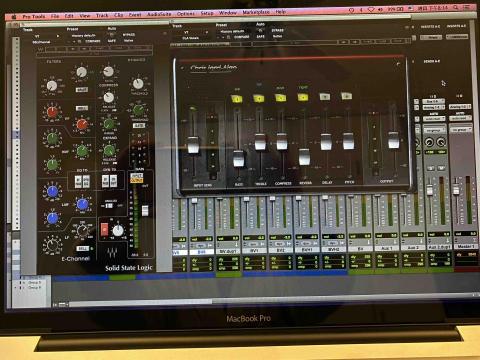This screenshot has height=360, width=480.
Task: Toggle the first EQ TO button
Action: pos(78,182)
